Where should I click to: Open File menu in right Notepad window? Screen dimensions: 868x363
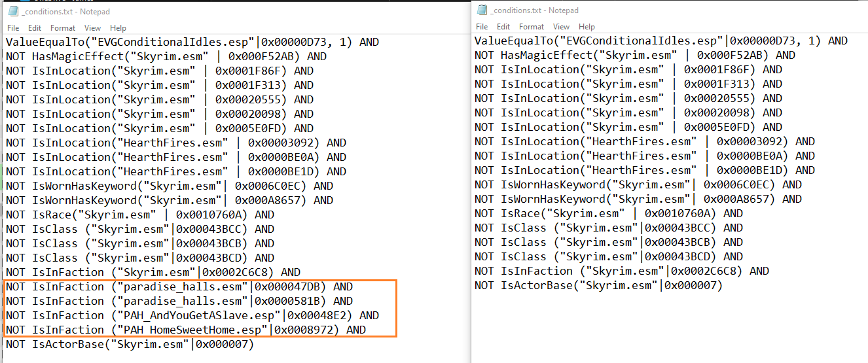tap(482, 27)
